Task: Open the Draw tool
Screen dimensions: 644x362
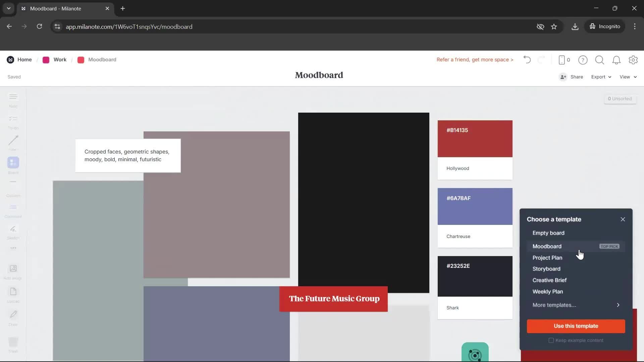Action: tap(13, 317)
